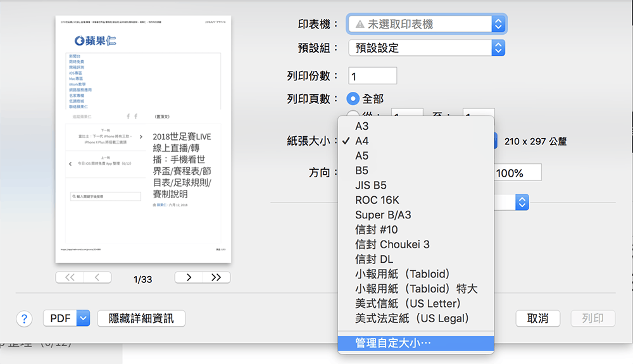Go to first page of preview
Image resolution: width=633 pixels, height=364 pixels.
(x=70, y=277)
